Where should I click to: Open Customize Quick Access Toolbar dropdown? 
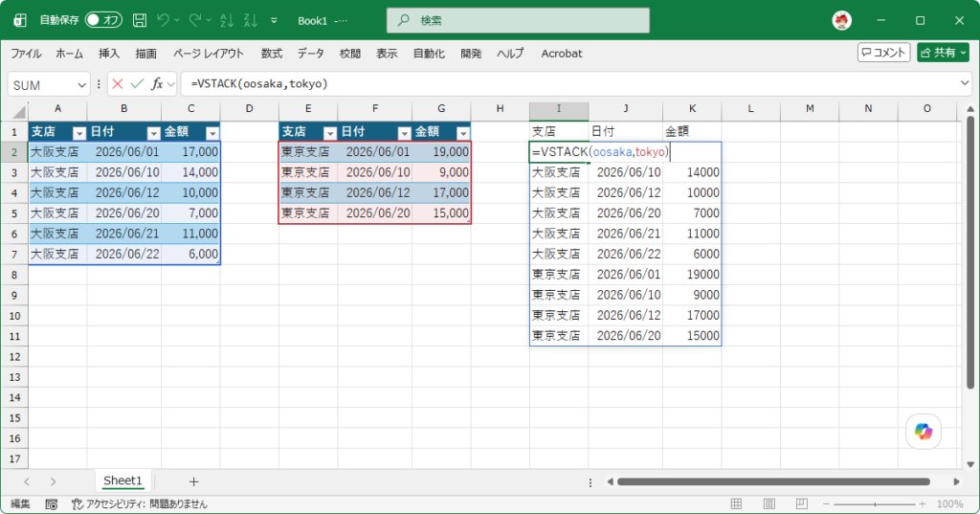pos(274,21)
